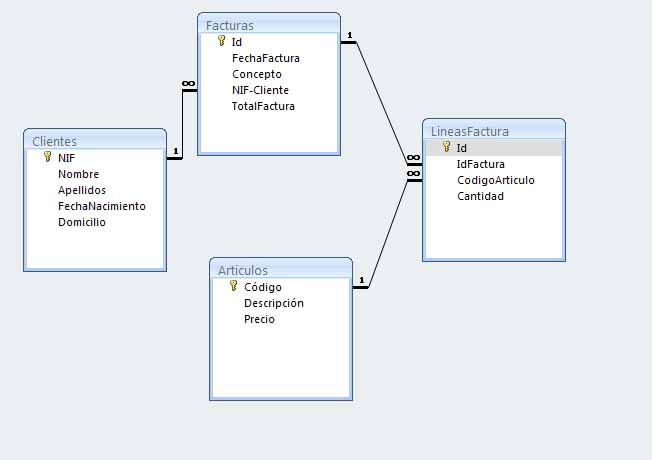Select the NIF-Cliente field in Facturas
Screen dimensions: 652x460
tap(260, 90)
